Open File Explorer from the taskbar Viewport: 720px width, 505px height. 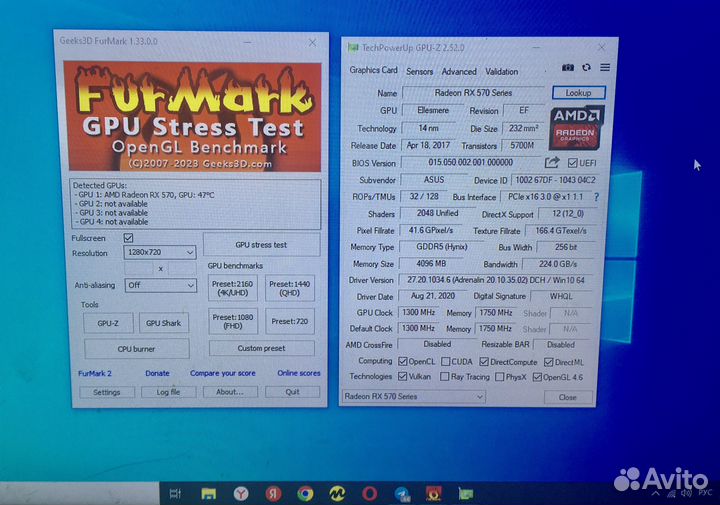208,494
